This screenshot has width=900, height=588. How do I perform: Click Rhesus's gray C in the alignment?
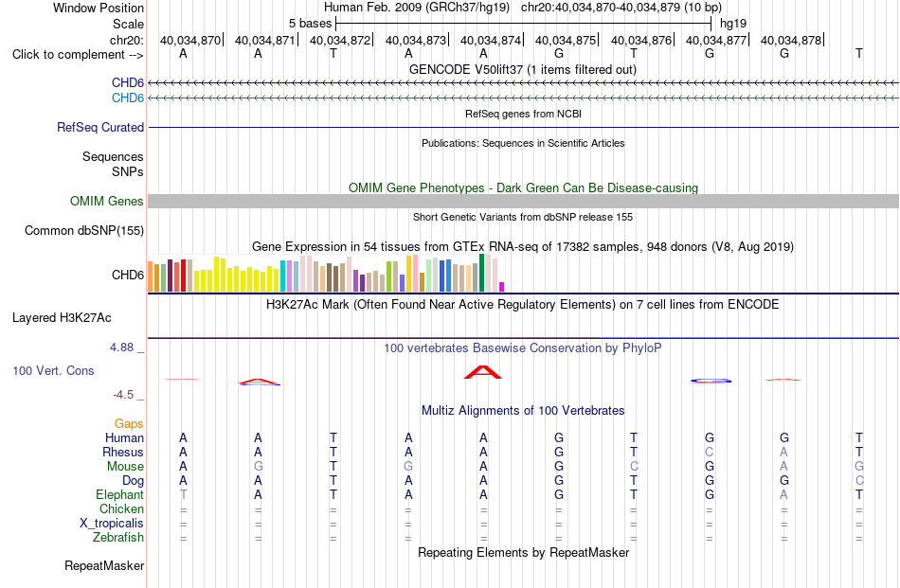[710, 452]
